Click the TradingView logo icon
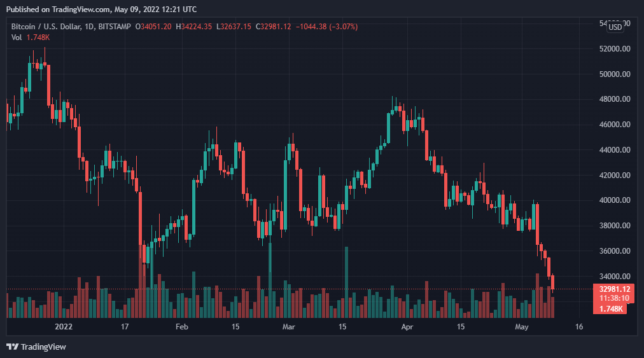Image resolution: width=644 pixels, height=358 pixels. point(12,347)
